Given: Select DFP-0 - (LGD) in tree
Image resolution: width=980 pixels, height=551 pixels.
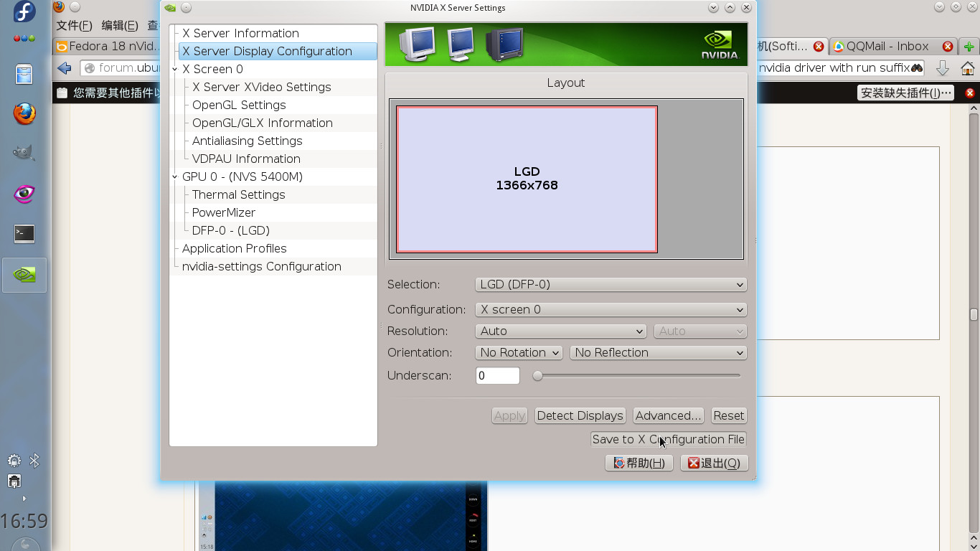Looking at the screenshot, I should [231, 231].
